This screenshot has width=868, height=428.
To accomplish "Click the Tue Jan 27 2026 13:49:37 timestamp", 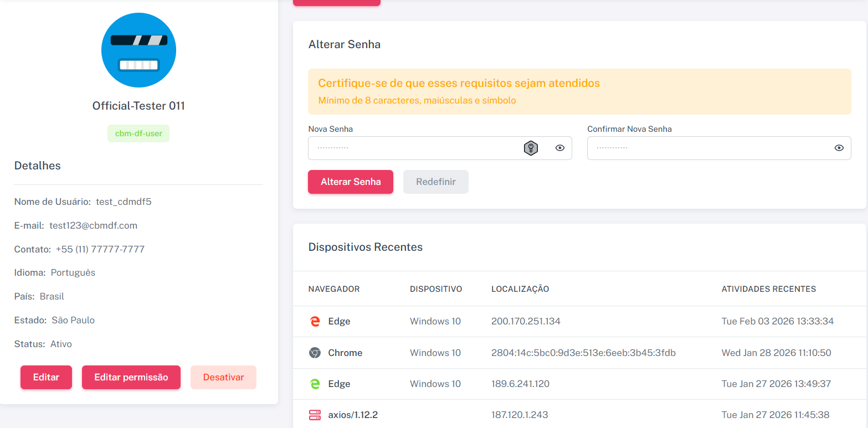I will [777, 384].
